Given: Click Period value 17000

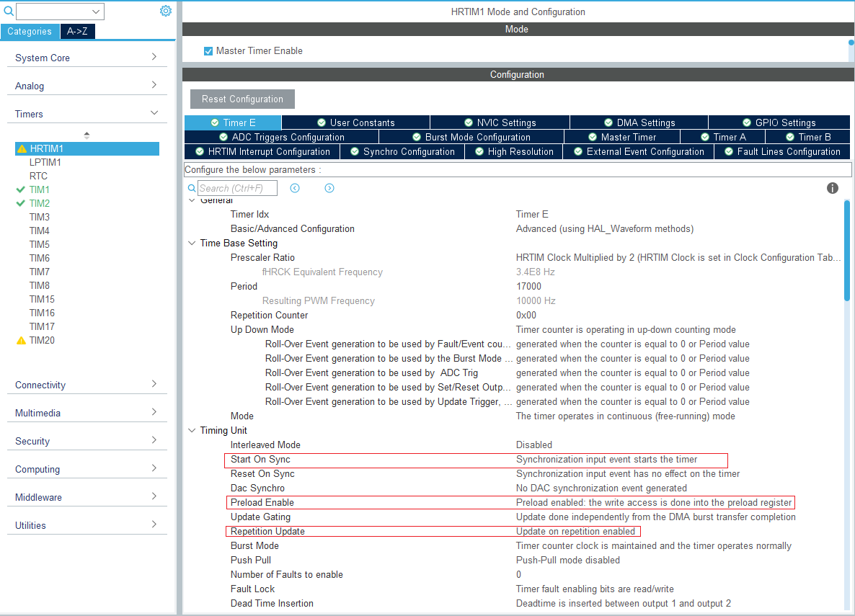Looking at the screenshot, I should [528, 286].
